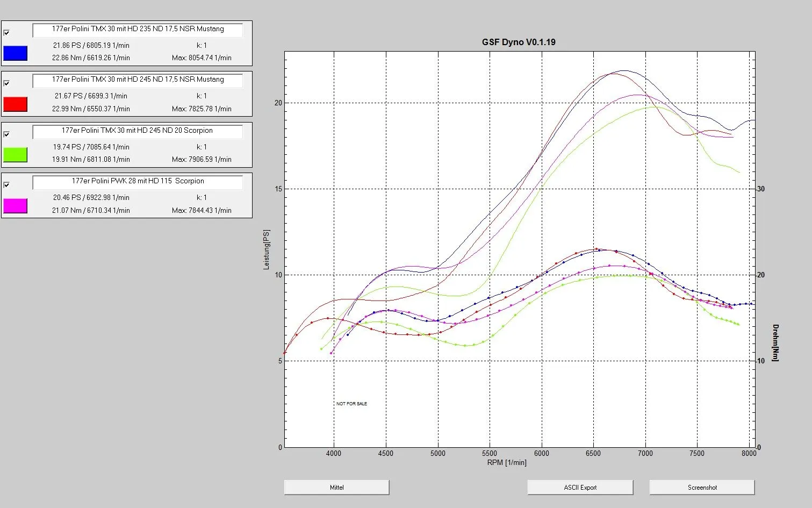This screenshot has height=508, width=812.
Task: Click the NOT FOR SALE watermark text
Action: click(x=351, y=404)
